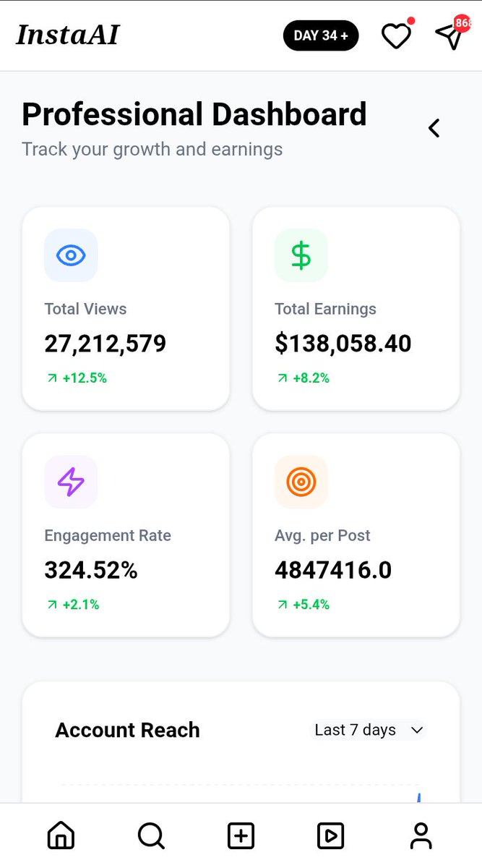Open direct messages paper plane icon
Screen dimensions: 482x868
pos(449,36)
